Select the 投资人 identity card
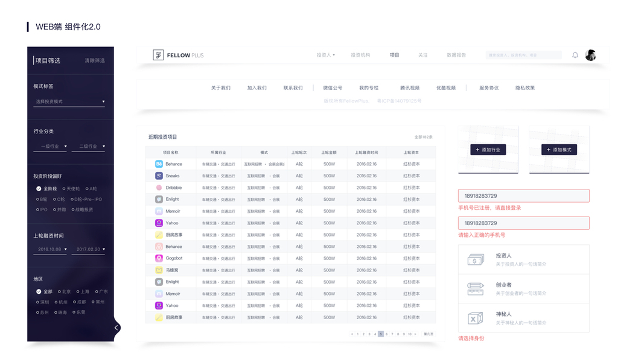This screenshot has width=644, height=362. 524,259
